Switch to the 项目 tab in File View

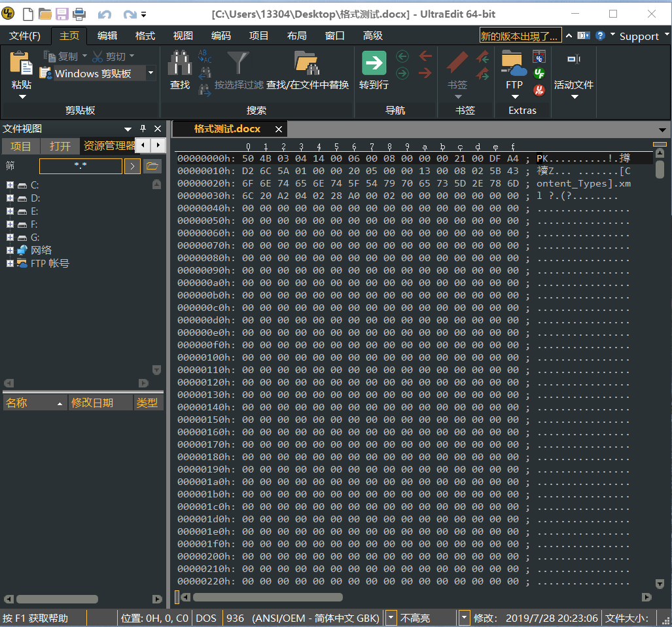(20, 146)
